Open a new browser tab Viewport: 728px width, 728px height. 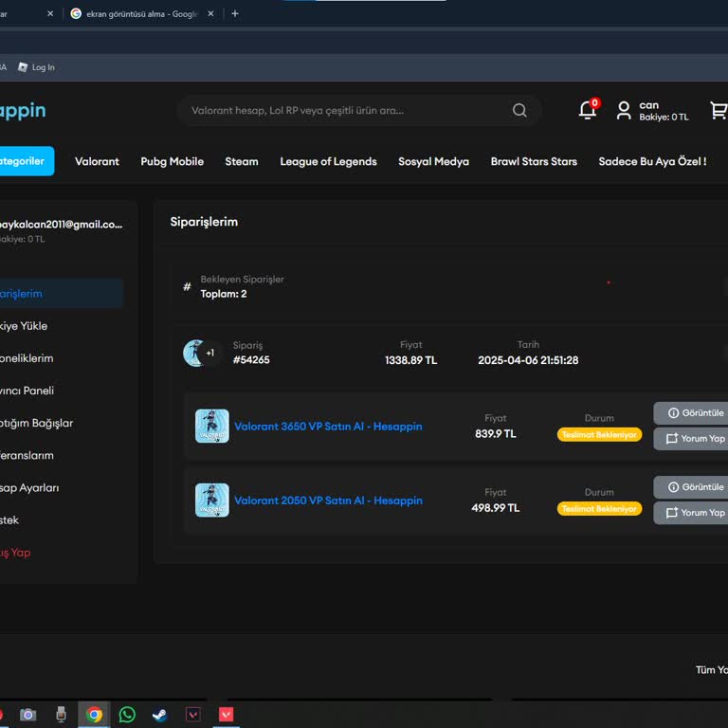(235, 13)
